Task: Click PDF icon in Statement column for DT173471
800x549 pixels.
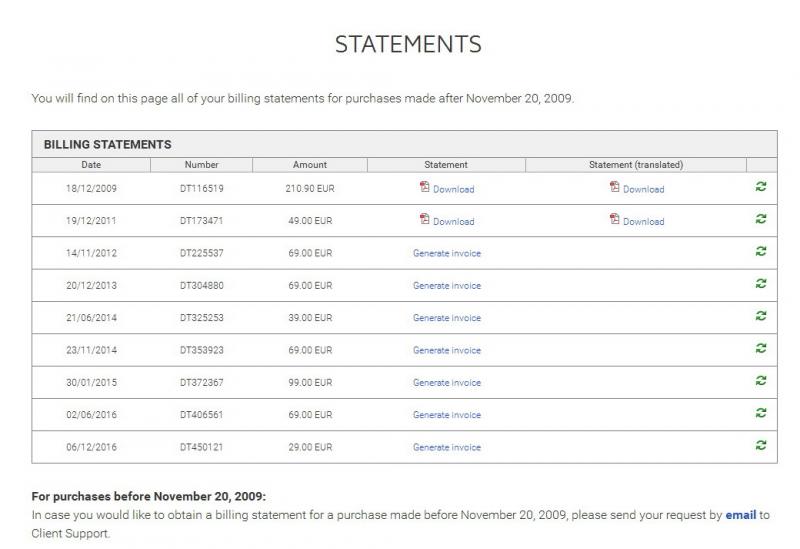Action: pyautogui.click(x=424, y=219)
